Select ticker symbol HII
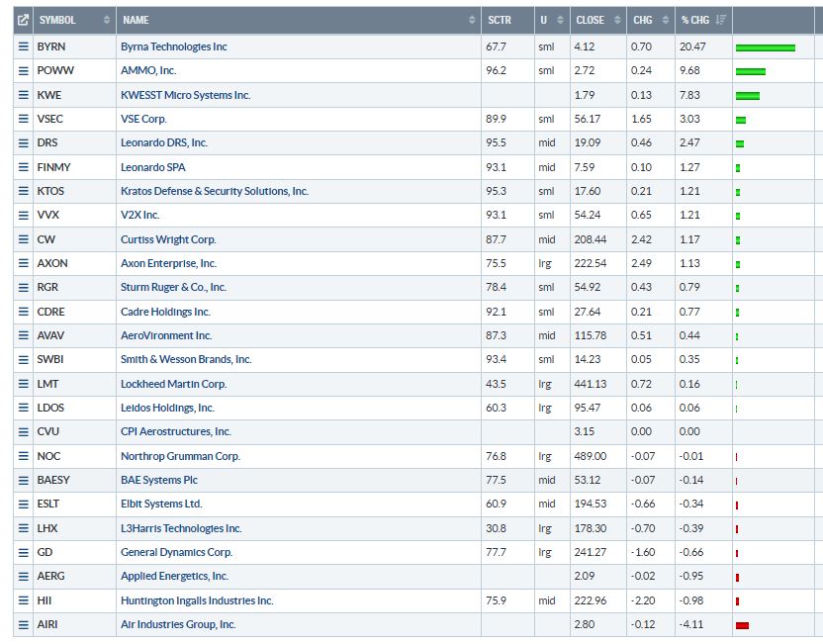 (x=45, y=600)
